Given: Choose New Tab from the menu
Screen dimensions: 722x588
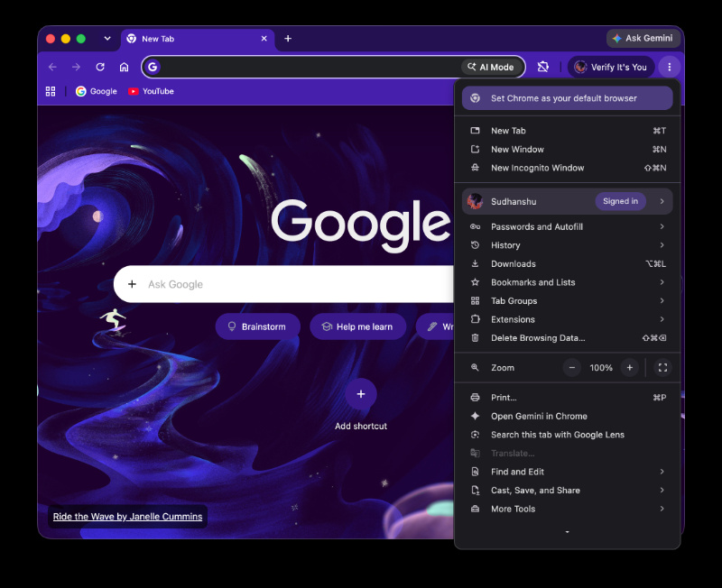Looking at the screenshot, I should click(568, 131).
